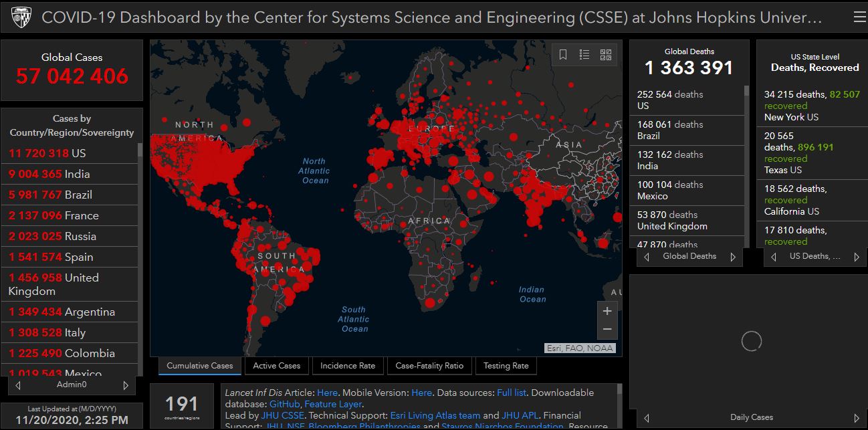Show the map legend list icon
868x430 pixels.
tap(584, 55)
